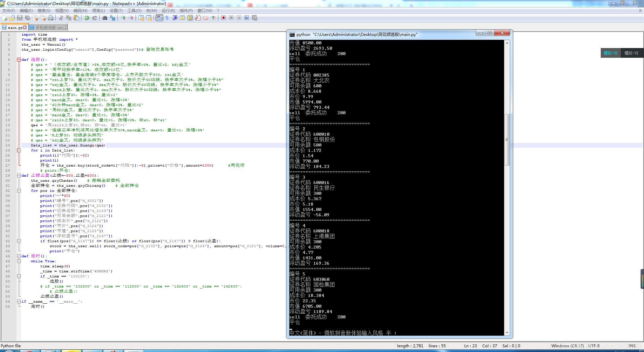Screen dimensions: 644x352
Task: Open Function List toolbar icon
Action: pos(198,18)
